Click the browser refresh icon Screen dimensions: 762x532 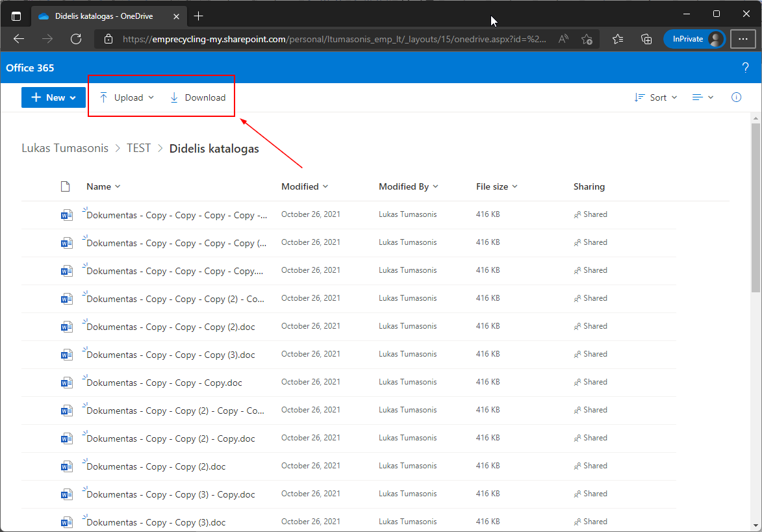(x=75, y=39)
